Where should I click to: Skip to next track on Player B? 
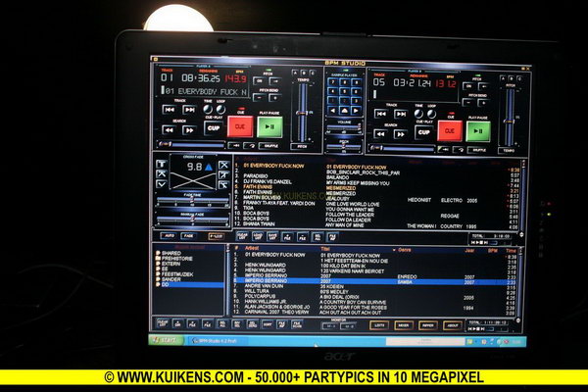coord(401,114)
